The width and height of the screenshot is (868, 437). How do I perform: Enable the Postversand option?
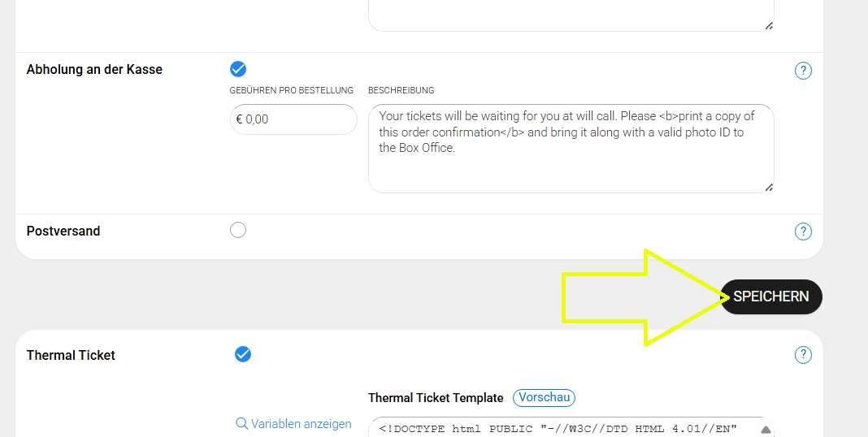(238, 231)
